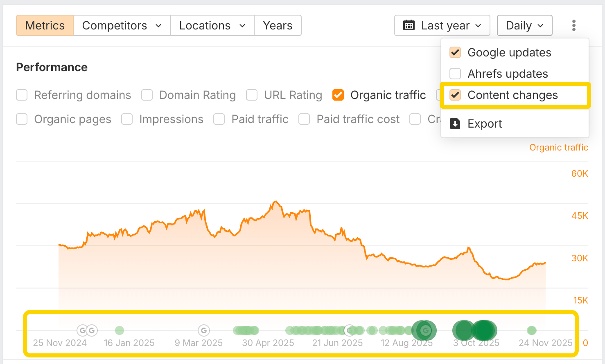Click the large dark green marker near 3 Oct 2025

tap(484, 330)
